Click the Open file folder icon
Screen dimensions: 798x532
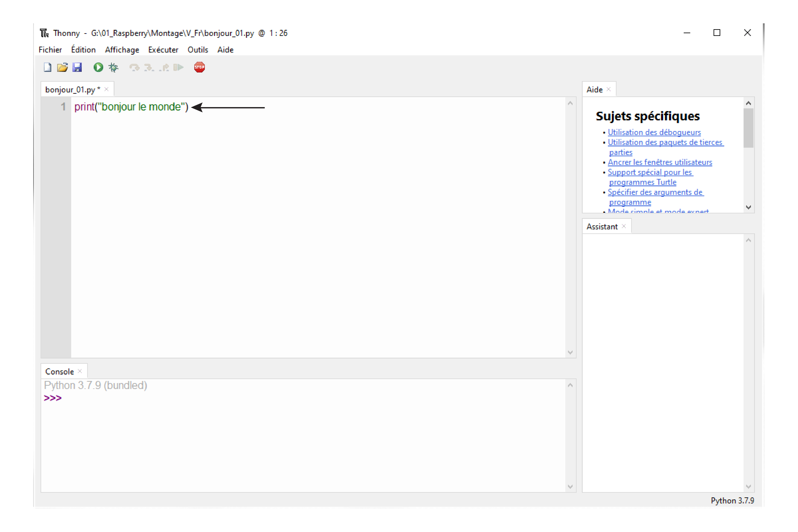62,67
